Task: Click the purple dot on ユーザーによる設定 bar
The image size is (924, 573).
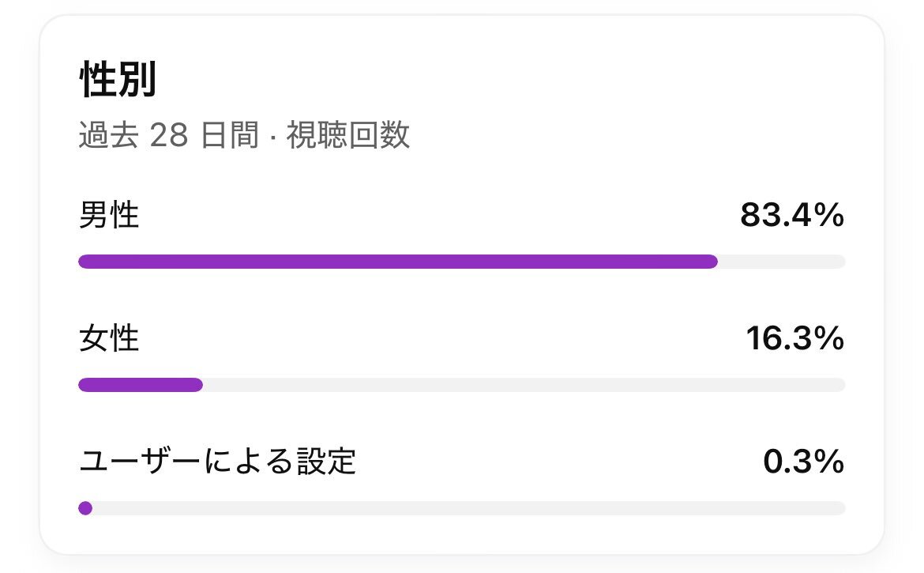Action: (85, 508)
